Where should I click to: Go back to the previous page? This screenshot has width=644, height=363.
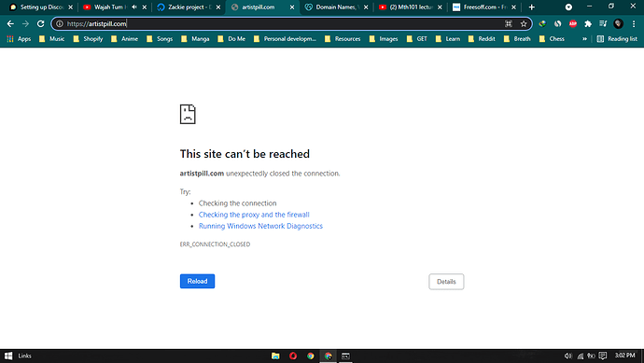[x=10, y=24]
